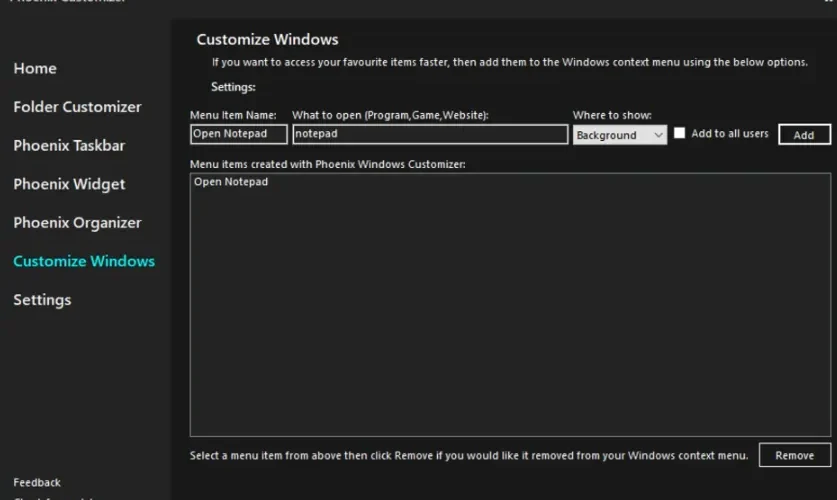Open the Phoenix Widget section
The height and width of the screenshot is (500, 837).
pos(69,184)
